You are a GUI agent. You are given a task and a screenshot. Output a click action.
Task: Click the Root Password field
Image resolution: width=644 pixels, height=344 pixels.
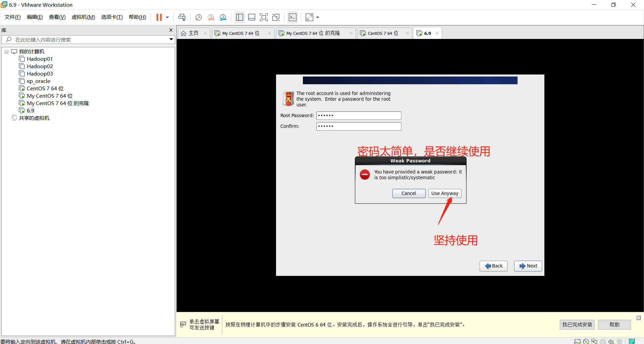359,115
